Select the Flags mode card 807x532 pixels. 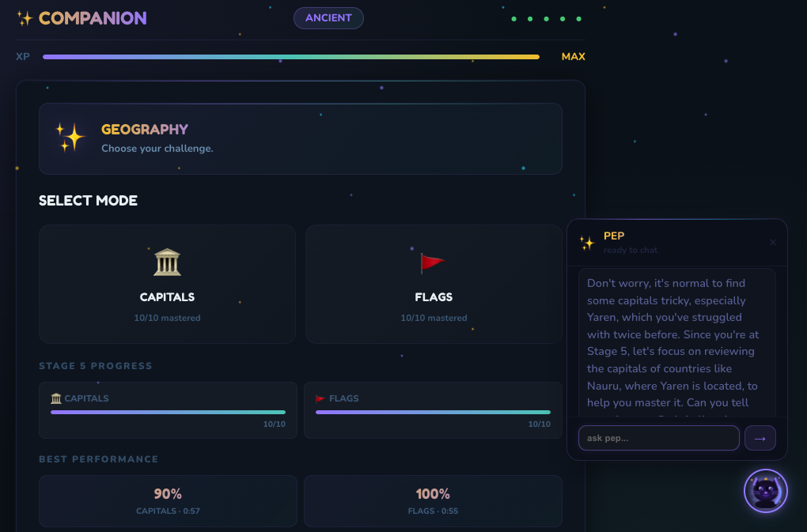(434, 285)
